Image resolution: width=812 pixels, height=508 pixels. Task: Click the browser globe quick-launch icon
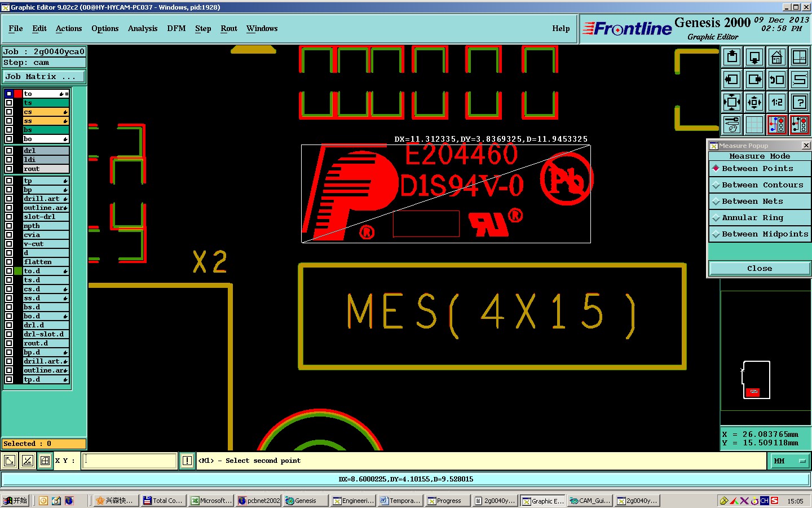click(x=69, y=501)
